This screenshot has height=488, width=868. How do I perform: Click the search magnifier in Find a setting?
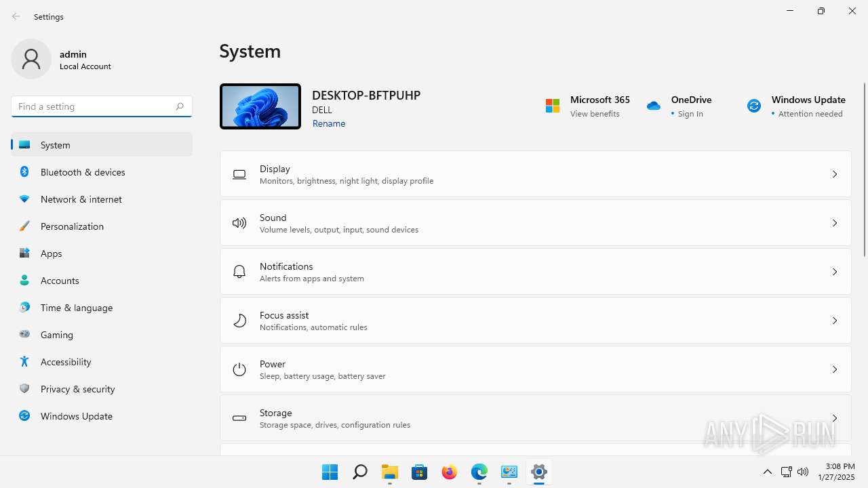click(x=180, y=106)
